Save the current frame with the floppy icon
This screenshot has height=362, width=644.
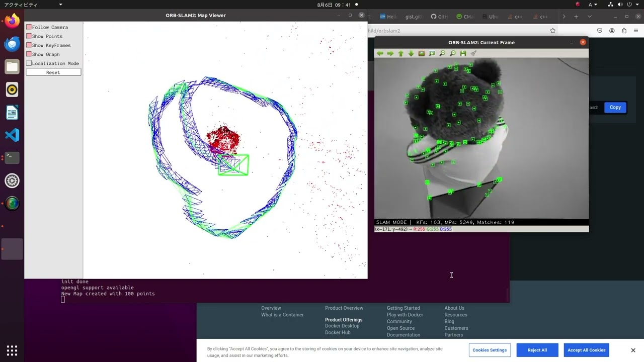click(x=463, y=53)
